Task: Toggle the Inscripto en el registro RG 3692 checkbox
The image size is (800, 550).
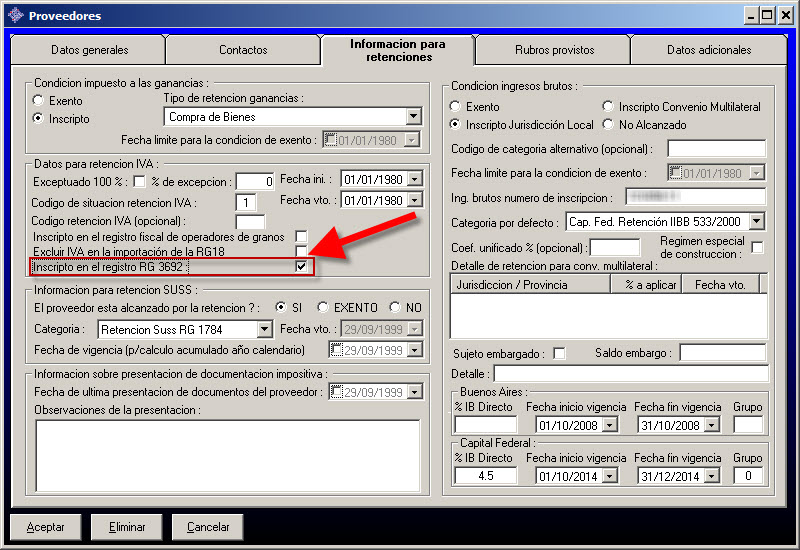Action: click(301, 267)
